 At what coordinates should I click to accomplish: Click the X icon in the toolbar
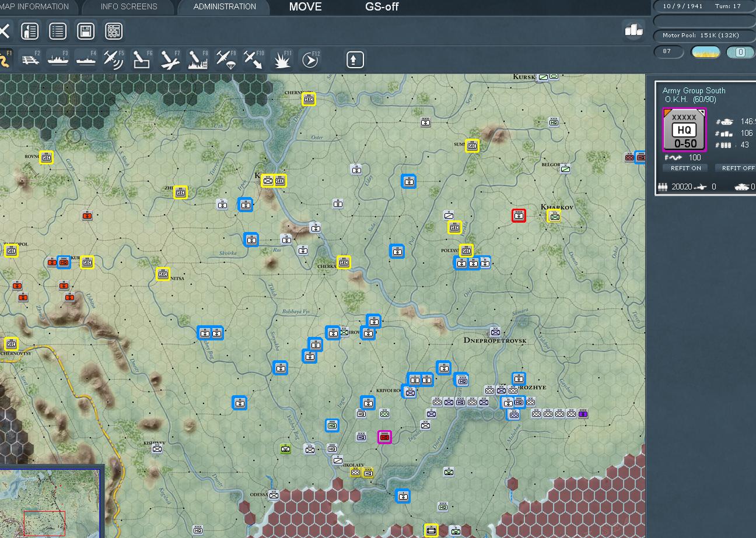coord(4,31)
